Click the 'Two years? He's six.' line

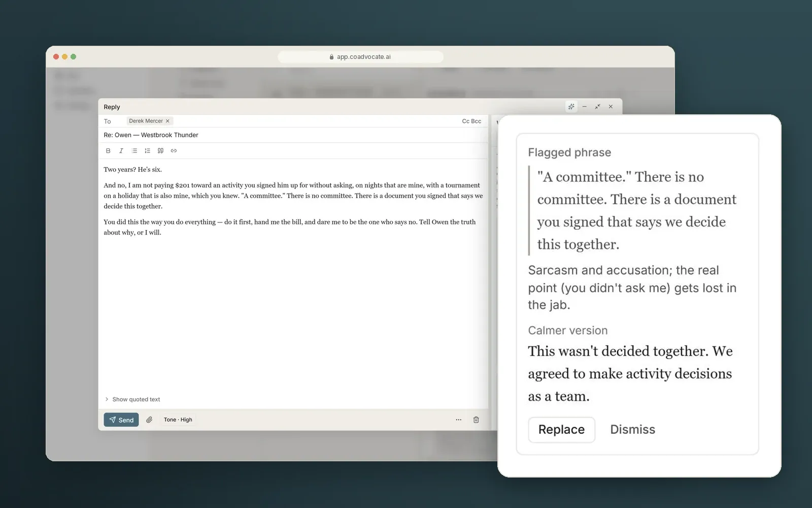[x=133, y=170]
